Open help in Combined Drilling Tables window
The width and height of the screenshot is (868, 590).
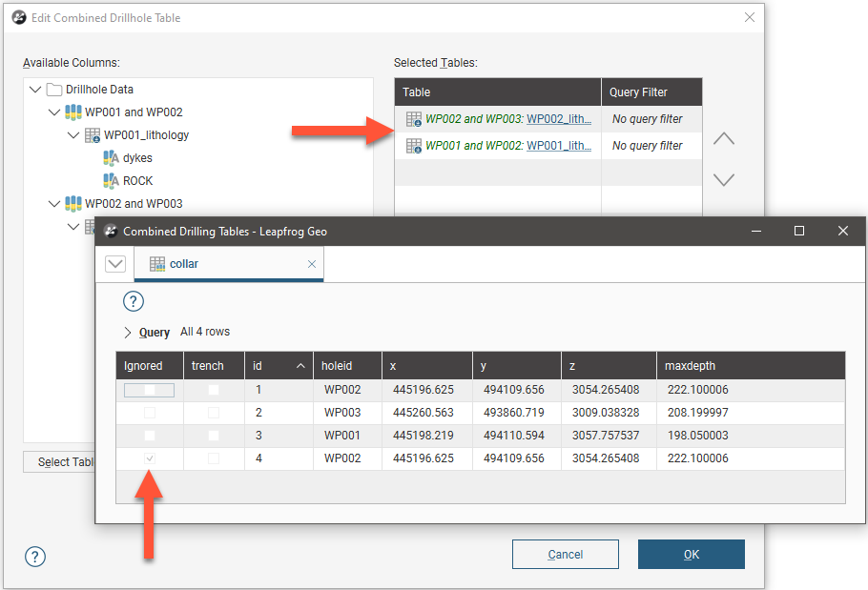point(134,301)
